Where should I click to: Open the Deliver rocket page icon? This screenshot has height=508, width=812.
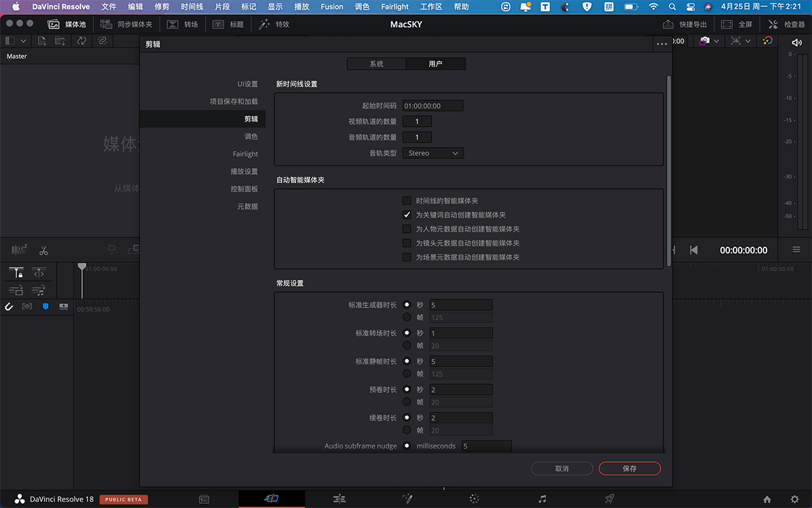click(609, 499)
